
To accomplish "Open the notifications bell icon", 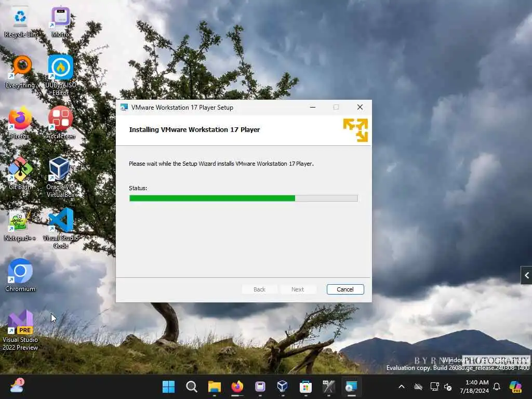I will click(x=497, y=387).
